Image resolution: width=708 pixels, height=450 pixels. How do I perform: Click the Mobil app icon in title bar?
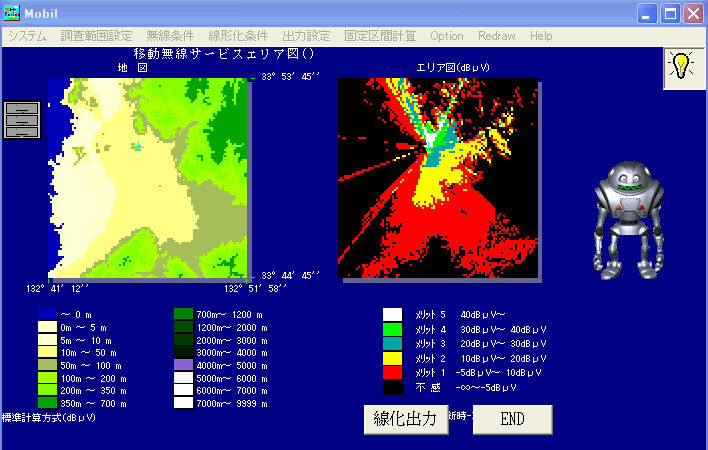[x=14, y=14]
